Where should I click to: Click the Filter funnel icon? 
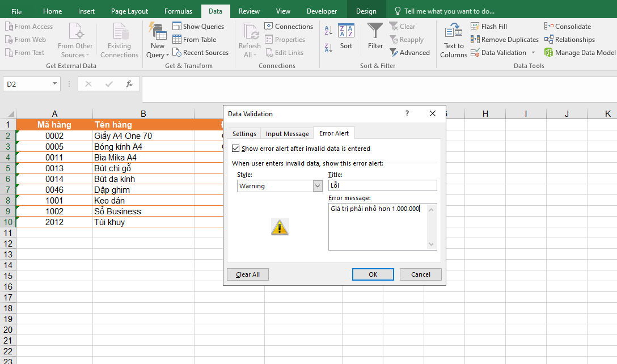click(375, 31)
